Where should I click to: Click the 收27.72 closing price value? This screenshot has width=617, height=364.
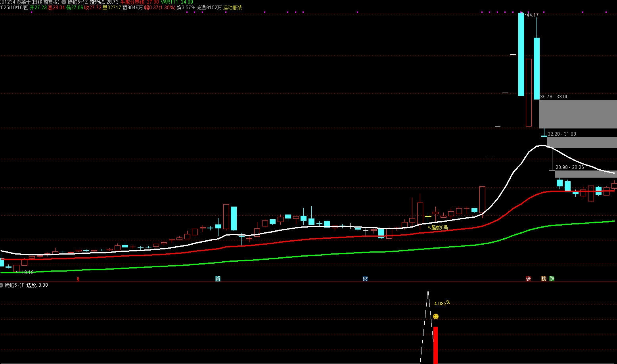93,8
